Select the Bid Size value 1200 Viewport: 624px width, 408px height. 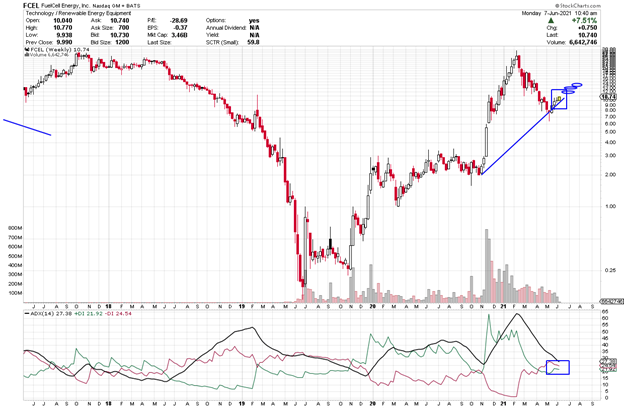[x=122, y=42]
